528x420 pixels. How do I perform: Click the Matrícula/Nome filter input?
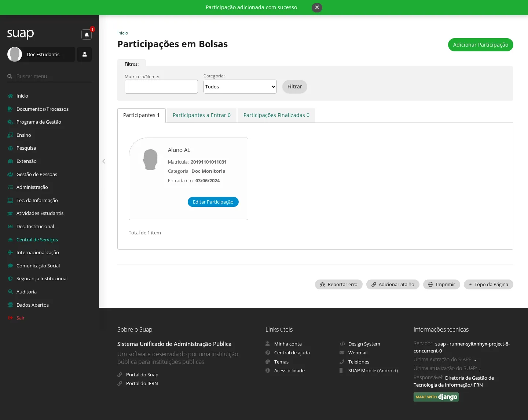tap(161, 87)
